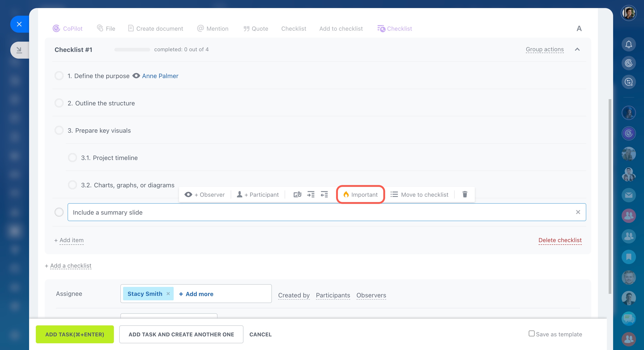Collapse Checklist #1 with the chevron
The width and height of the screenshot is (644, 350).
[x=577, y=49]
